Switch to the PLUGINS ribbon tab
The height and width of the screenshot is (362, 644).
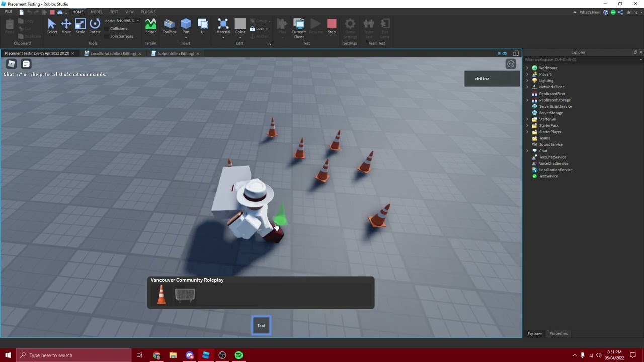148,12
